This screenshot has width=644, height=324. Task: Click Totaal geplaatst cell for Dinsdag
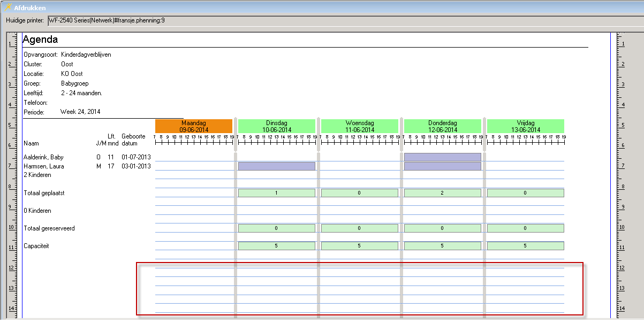point(276,193)
